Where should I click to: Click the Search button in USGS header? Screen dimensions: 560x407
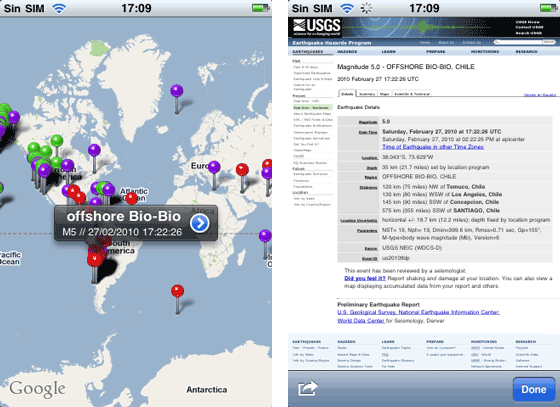tap(549, 42)
